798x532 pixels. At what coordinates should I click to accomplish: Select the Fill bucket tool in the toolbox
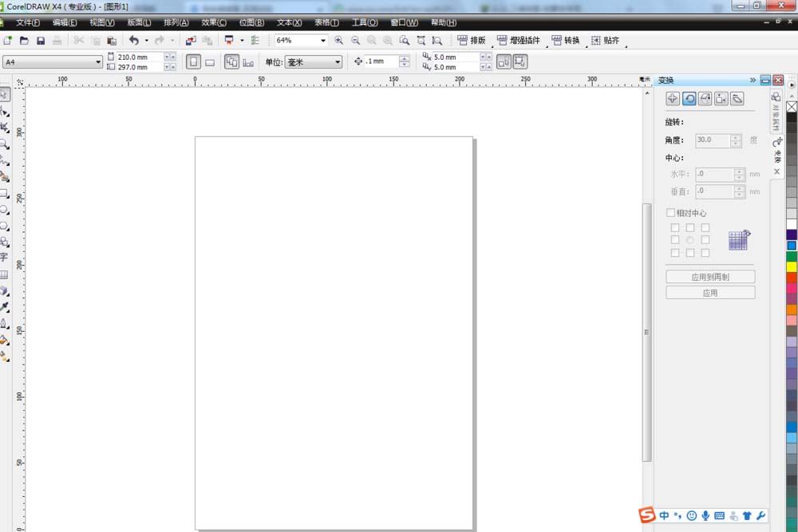[4, 341]
